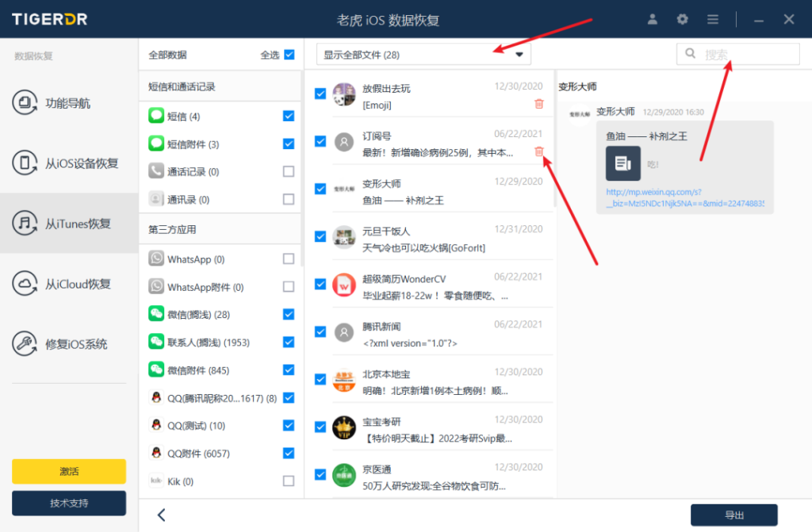
Task: Click the file attachment icon in message bubble
Action: point(622,163)
